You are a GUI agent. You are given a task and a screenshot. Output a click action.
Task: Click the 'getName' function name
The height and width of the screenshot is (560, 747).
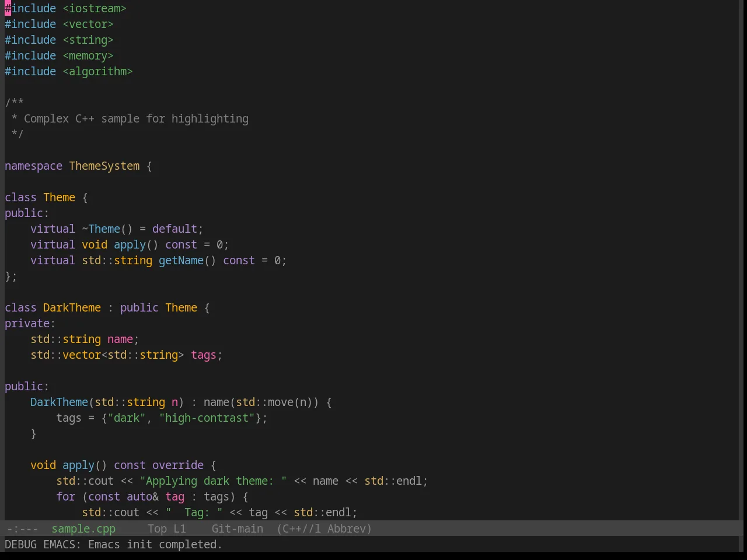coord(181,260)
